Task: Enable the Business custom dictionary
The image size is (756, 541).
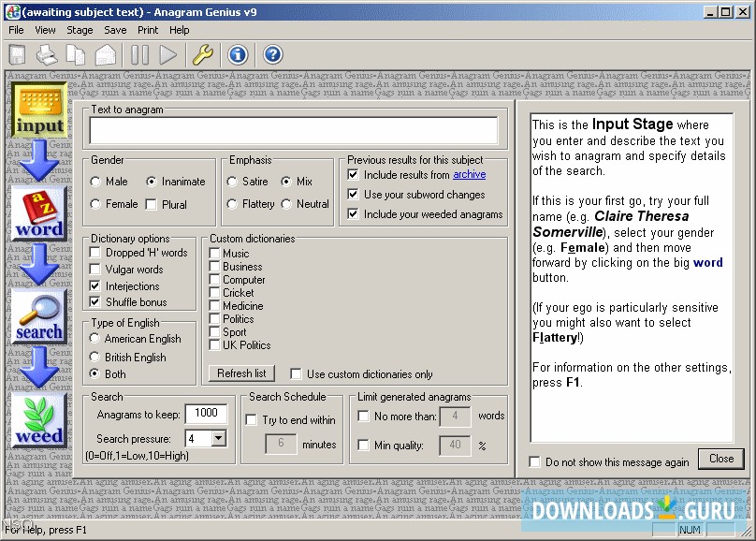Action: click(x=214, y=266)
